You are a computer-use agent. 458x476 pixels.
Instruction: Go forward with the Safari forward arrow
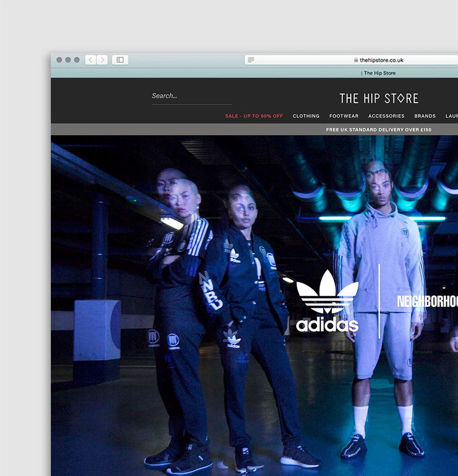click(x=102, y=60)
